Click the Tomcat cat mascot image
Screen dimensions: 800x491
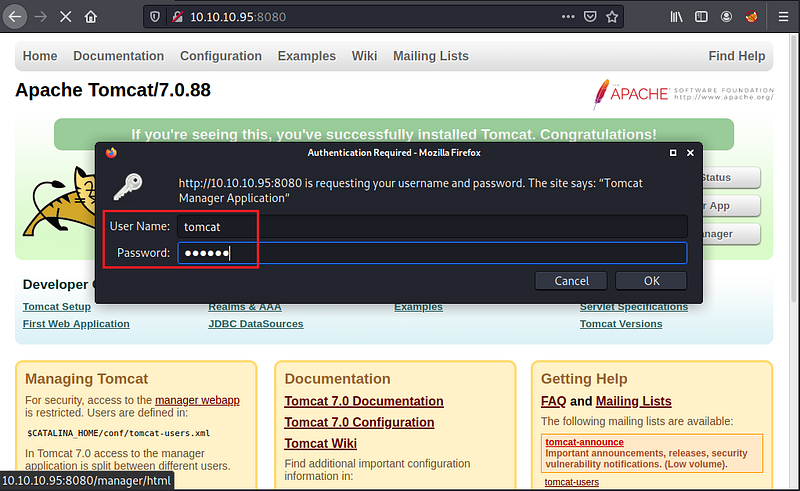[x=59, y=202]
